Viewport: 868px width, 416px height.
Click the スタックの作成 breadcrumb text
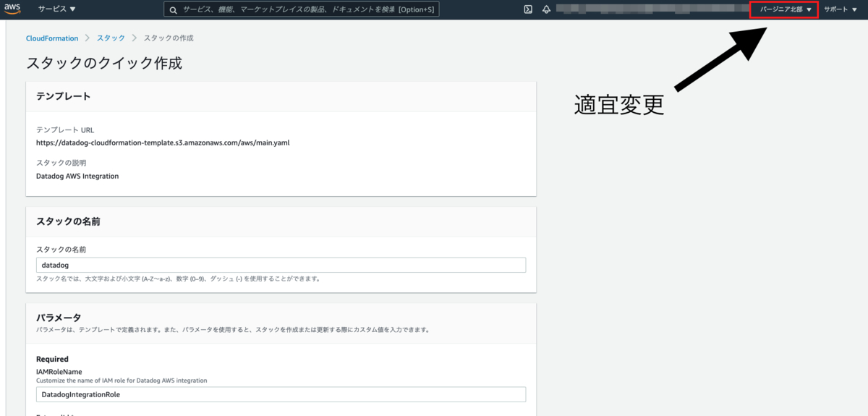[169, 38]
